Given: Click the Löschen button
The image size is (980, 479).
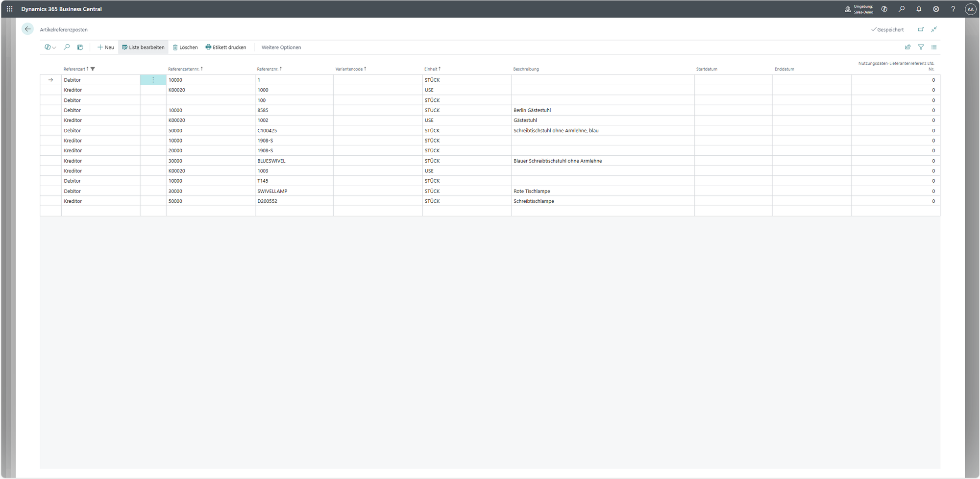Looking at the screenshot, I should (x=185, y=48).
